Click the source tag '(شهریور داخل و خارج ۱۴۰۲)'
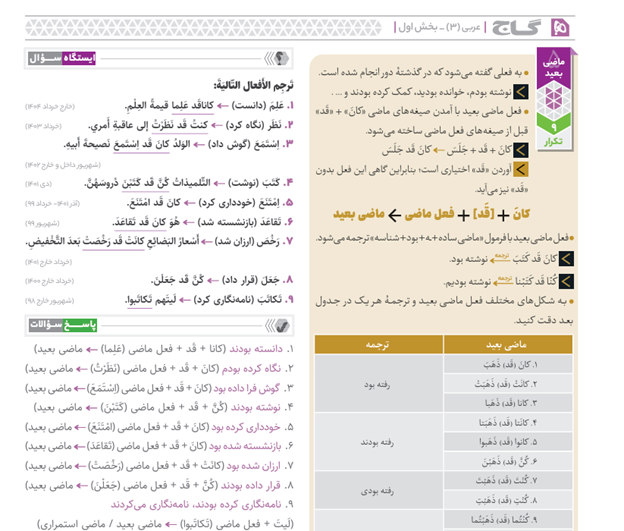 click(63, 164)
